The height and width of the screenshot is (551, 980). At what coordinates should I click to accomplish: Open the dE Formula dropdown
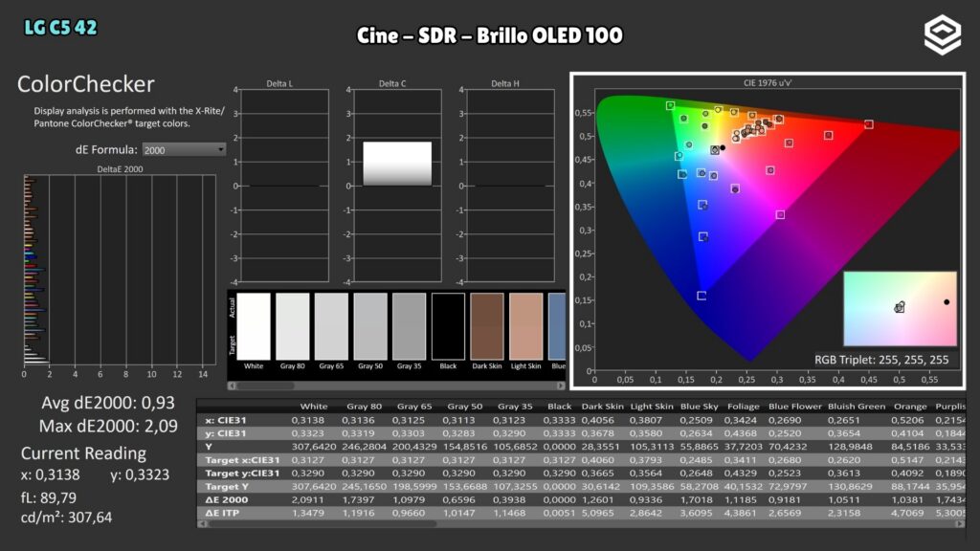click(x=184, y=150)
